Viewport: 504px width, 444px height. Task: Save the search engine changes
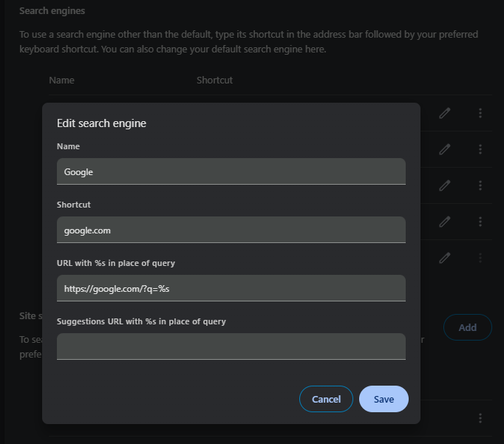[x=384, y=399]
